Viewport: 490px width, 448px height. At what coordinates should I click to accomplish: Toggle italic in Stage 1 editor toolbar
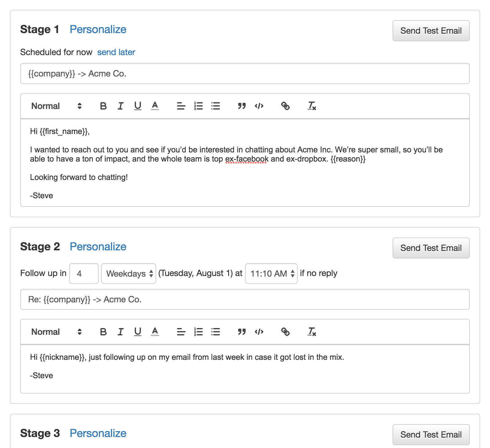120,106
